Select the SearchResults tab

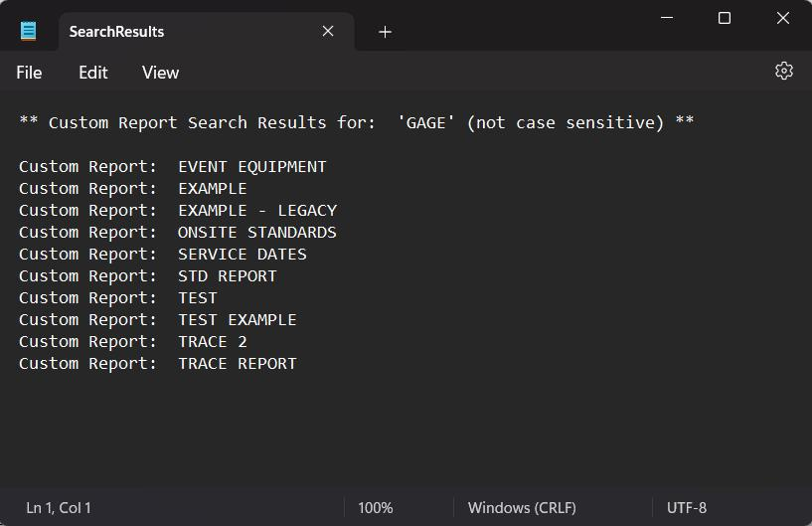pyautogui.click(x=179, y=32)
